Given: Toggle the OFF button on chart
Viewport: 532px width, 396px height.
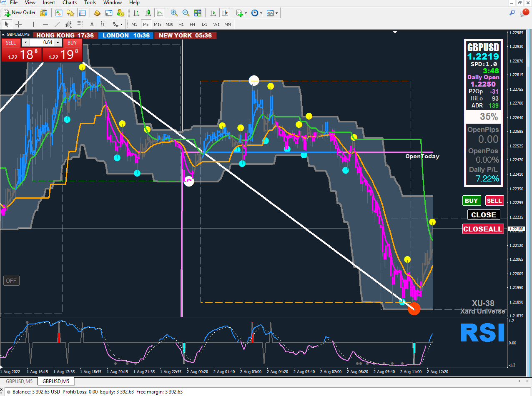Looking at the screenshot, I should point(11,281).
